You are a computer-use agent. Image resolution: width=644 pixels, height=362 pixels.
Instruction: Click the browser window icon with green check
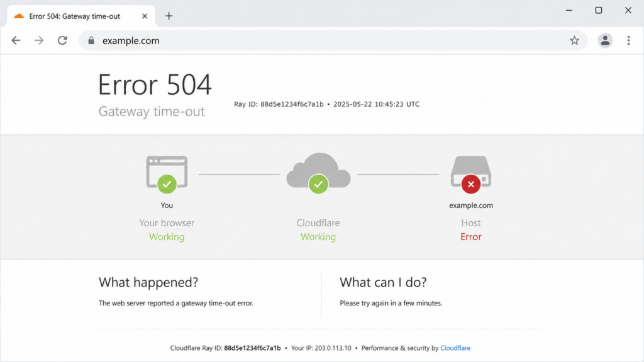point(167,174)
